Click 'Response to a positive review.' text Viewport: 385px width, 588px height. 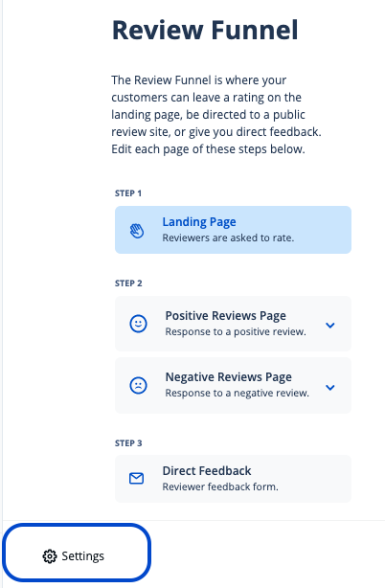coord(236,332)
